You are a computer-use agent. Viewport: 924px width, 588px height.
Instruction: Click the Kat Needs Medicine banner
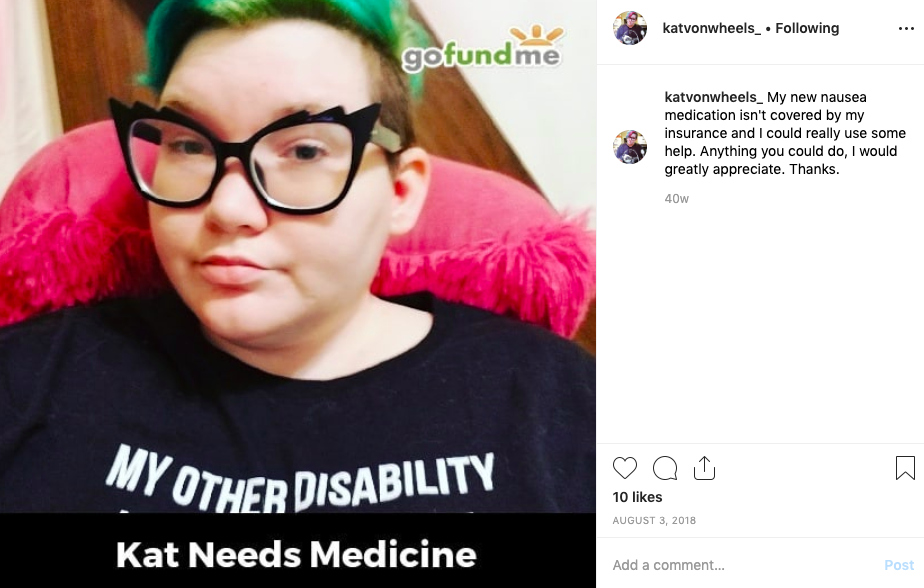click(x=297, y=554)
